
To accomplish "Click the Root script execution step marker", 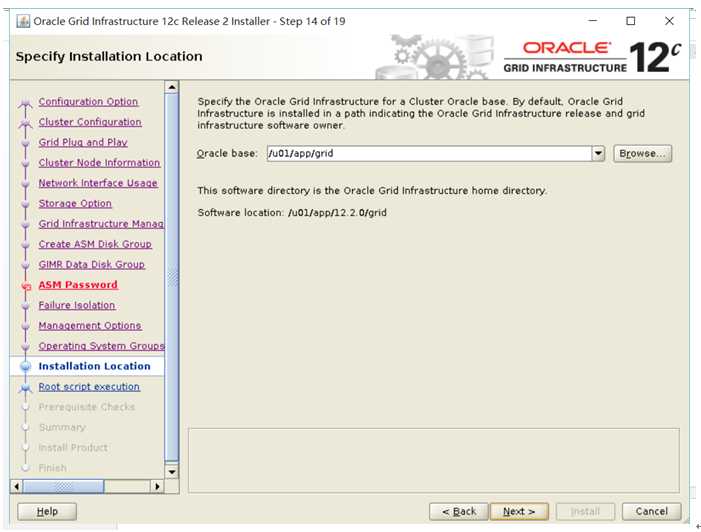I will 25,388.
